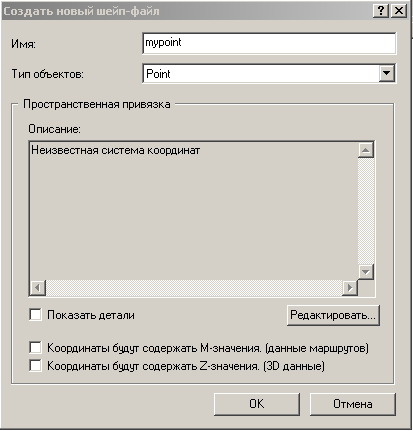Image resolution: width=413 pixels, height=431 pixels.
Task: Click the vertical scrollbar track in description box
Action: click(x=366, y=211)
